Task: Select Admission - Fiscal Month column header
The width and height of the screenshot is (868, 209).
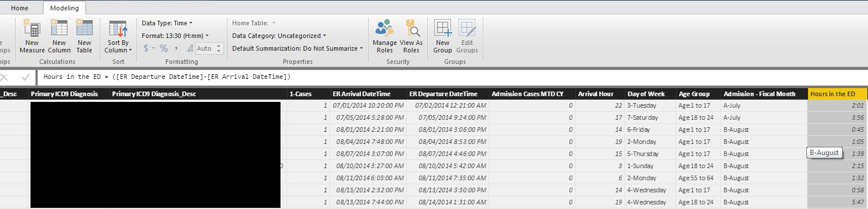Action: click(764, 94)
